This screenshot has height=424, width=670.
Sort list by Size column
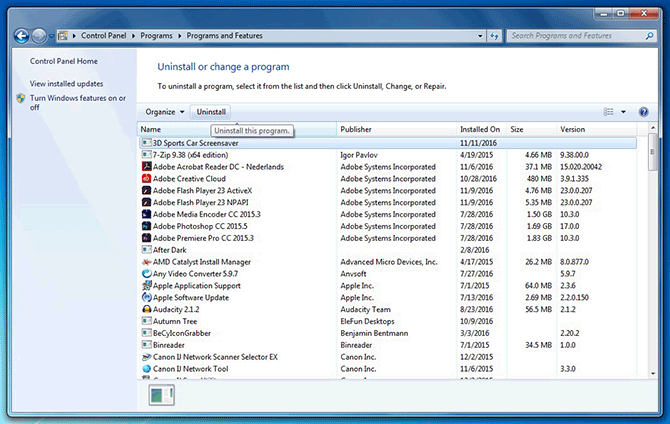pos(532,129)
